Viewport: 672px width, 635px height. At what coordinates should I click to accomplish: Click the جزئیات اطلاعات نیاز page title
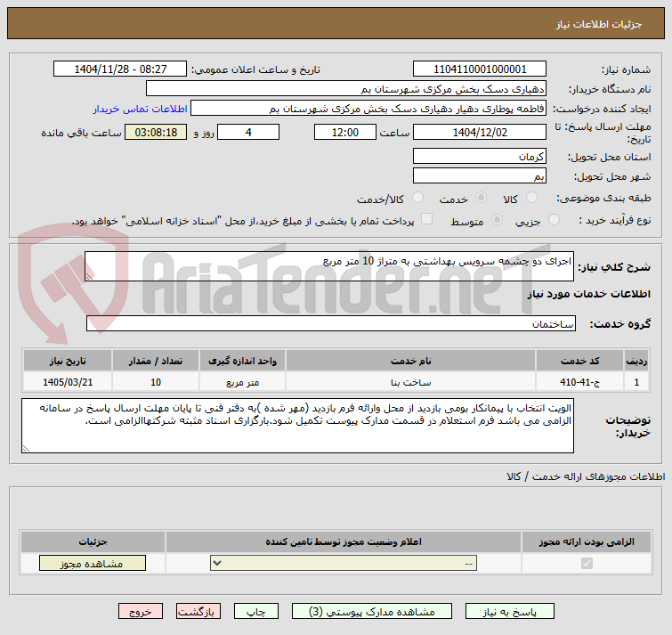599,24
